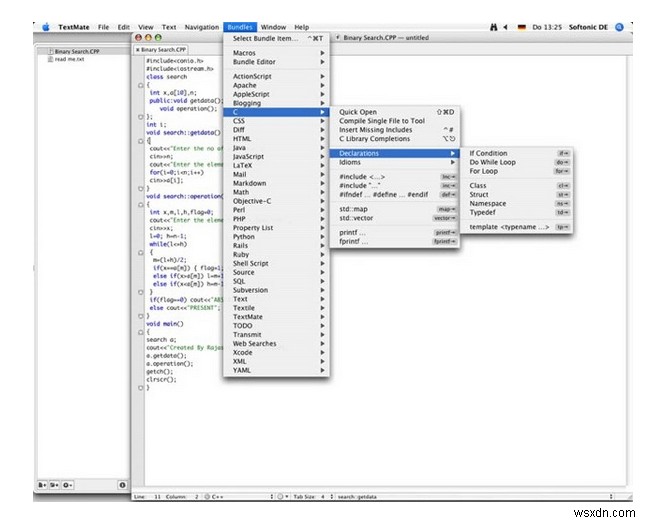Click the Apple menu icon
The image size is (647, 523).
pyautogui.click(x=44, y=26)
